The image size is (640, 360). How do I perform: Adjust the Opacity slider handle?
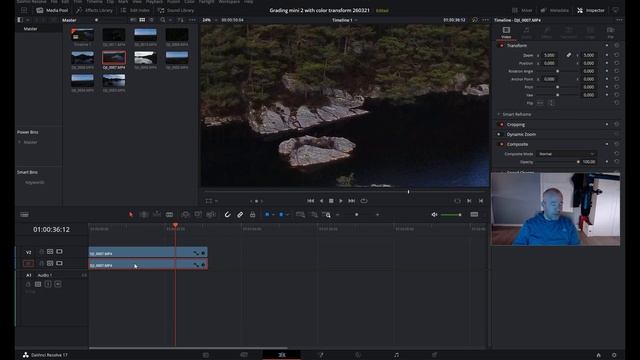pos(578,162)
